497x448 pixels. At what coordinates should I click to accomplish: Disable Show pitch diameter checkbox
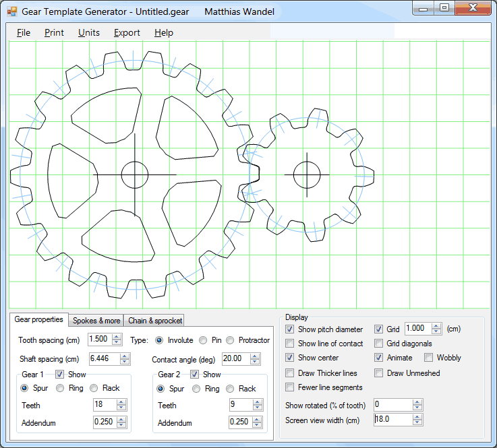point(290,329)
